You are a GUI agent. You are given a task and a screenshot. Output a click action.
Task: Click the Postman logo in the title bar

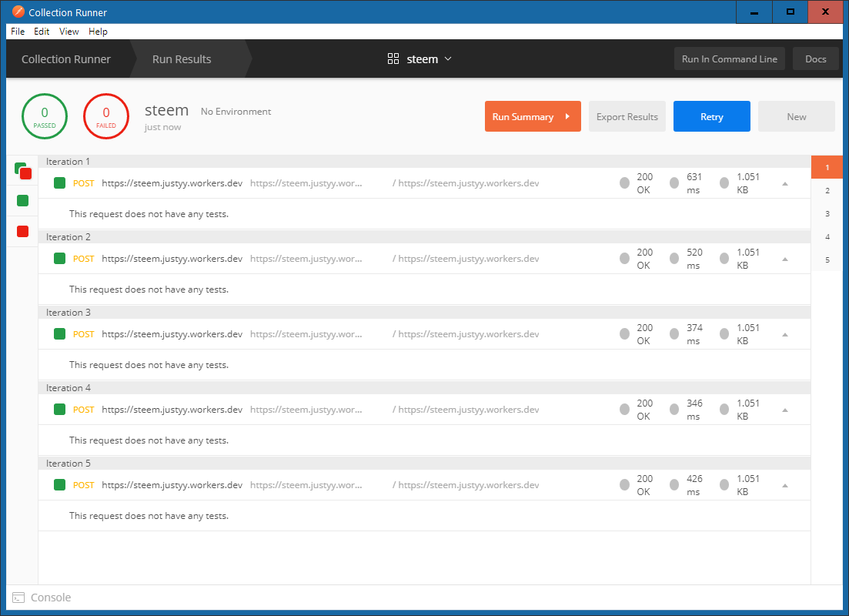pyautogui.click(x=18, y=12)
